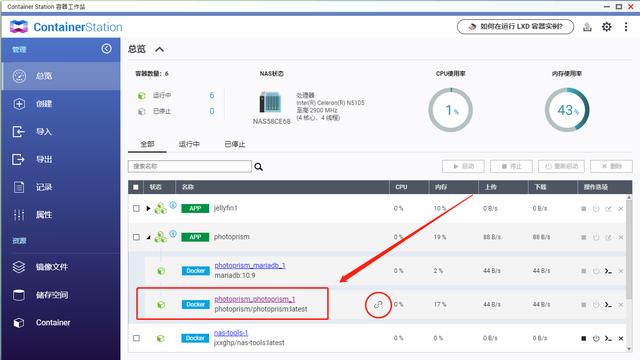This screenshot has width=640, height=360.
Task: Open terminal for photoprism_mariadb_1 container
Action: pyautogui.click(x=608, y=271)
